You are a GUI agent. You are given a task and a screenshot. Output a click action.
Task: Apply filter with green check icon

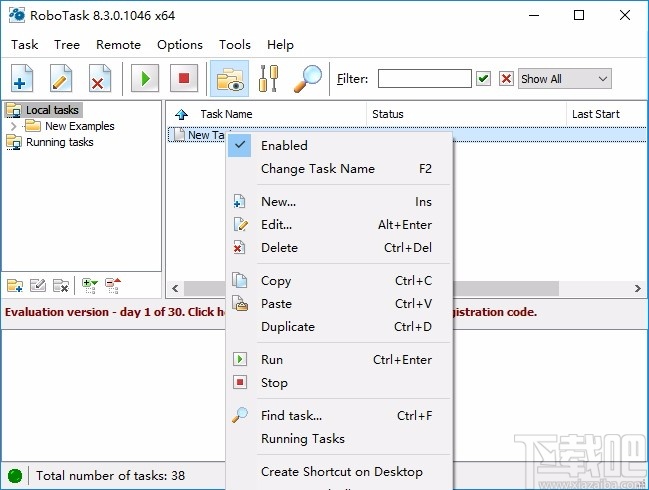pyautogui.click(x=483, y=79)
